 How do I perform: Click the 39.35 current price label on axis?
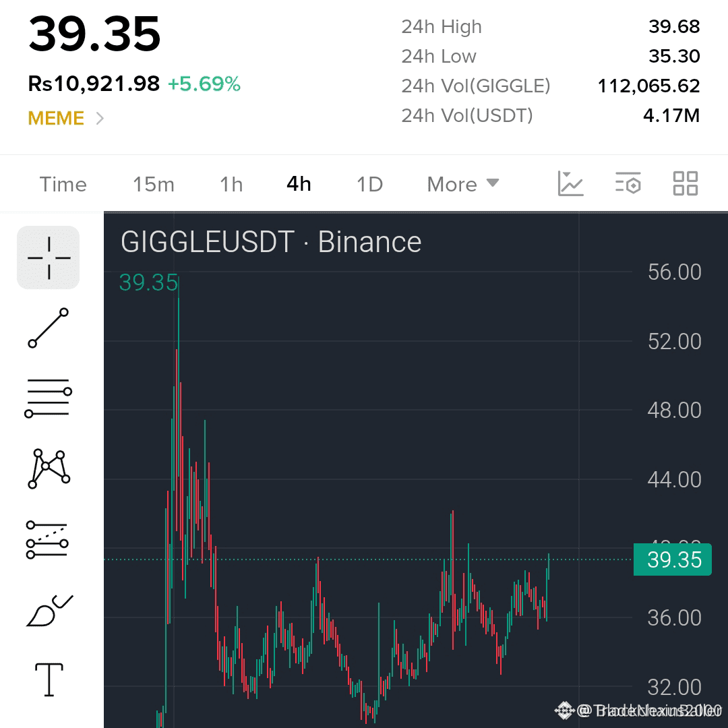[x=672, y=559]
